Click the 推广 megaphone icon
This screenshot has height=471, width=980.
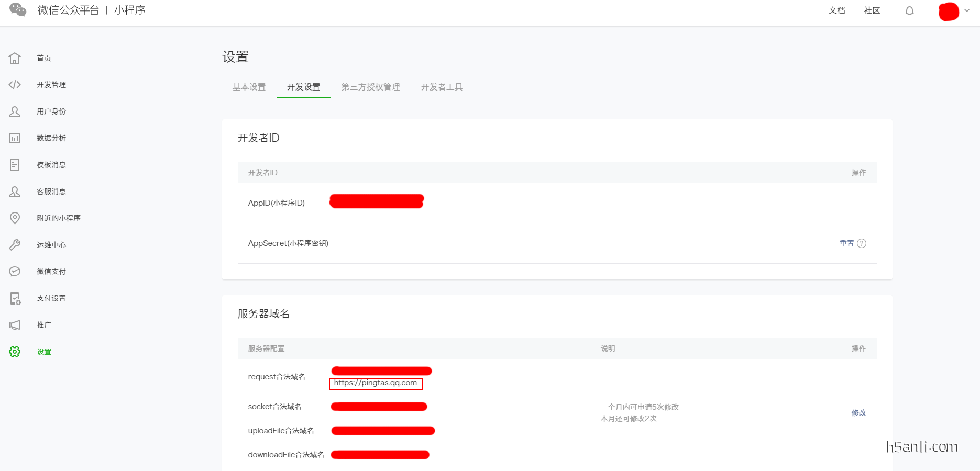tap(15, 325)
